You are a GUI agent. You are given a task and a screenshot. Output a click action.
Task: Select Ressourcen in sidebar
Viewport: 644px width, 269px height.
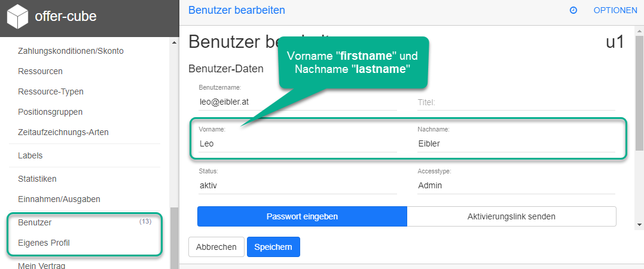40,72
